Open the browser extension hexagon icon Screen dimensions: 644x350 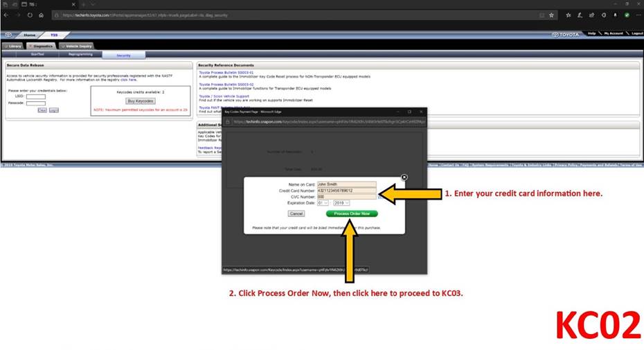coord(604,15)
